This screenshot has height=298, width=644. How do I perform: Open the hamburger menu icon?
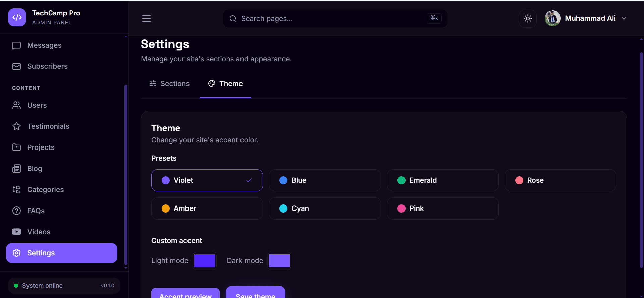click(146, 18)
